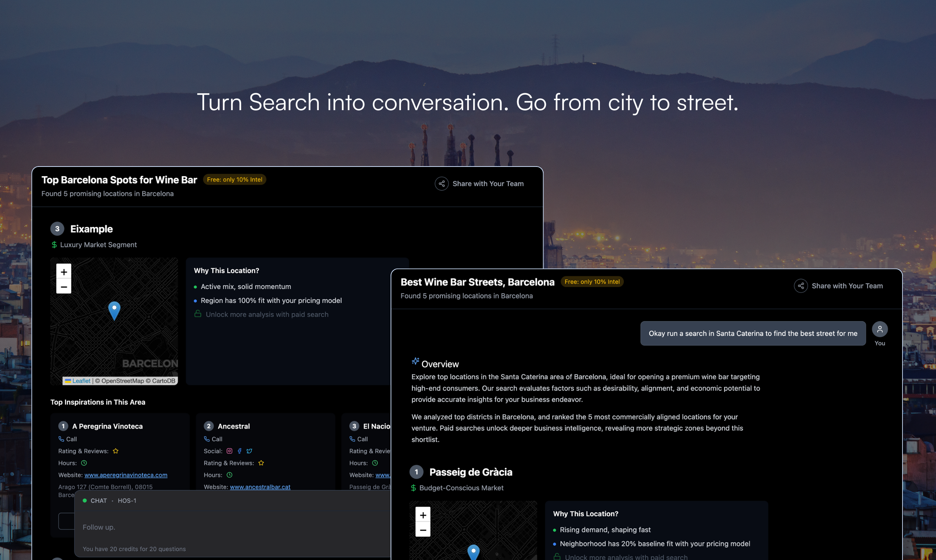Click the dollar icon beside Budget-Conscious Market
The height and width of the screenshot is (560, 936).
click(x=413, y=488)
